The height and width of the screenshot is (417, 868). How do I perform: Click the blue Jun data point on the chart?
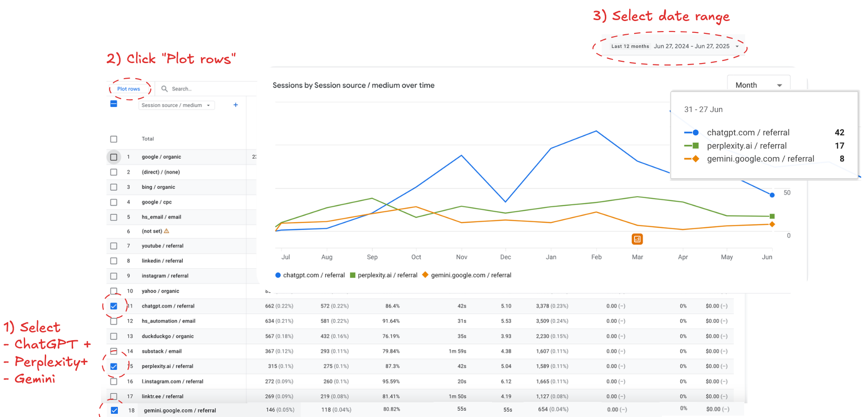point(772,195)
